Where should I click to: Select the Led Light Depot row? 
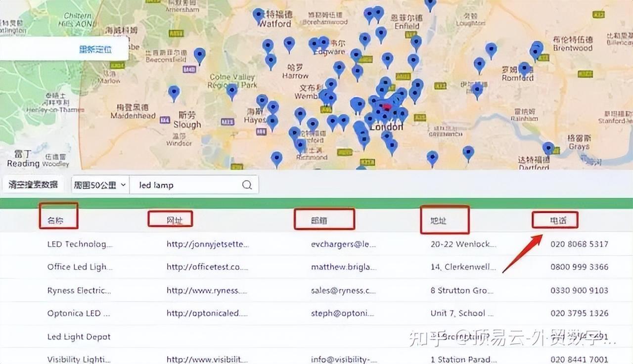coord(78,336)
